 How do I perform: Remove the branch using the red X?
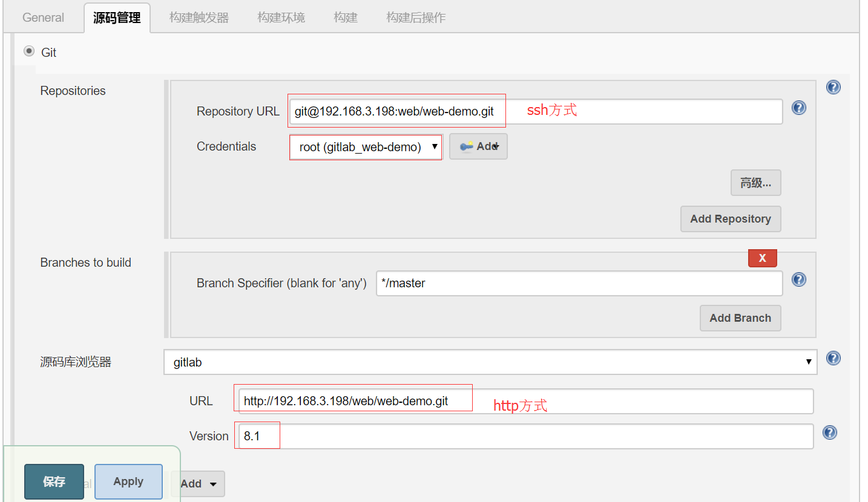pos(762,258)
